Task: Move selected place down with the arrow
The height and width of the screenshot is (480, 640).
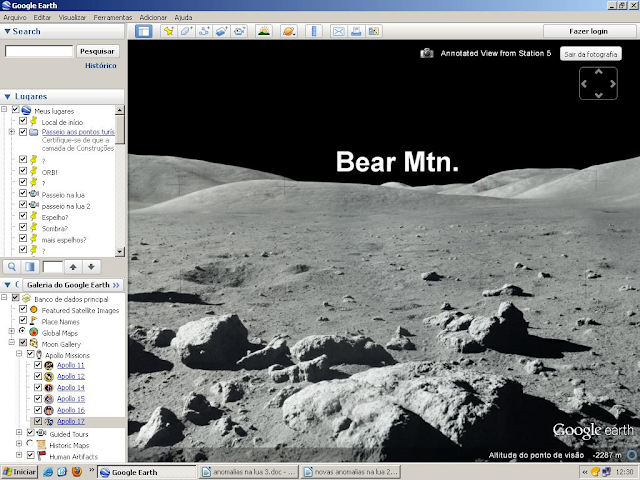Action: tap(91, 267)
